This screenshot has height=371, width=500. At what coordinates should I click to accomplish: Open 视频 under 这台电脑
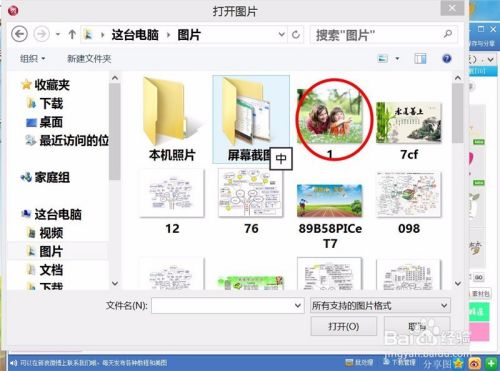tap(45, 233)
